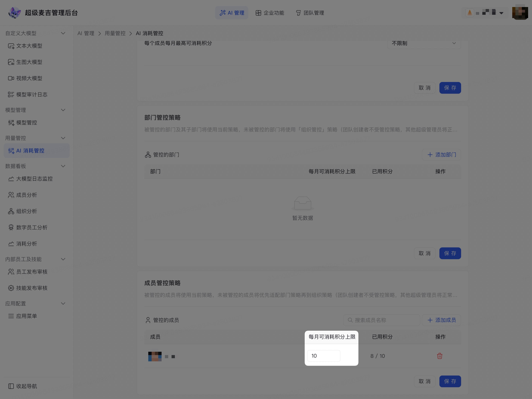Open 大模型日志监控 in the sidebar
This screenshot has height=399, width=532.
coord(37,179)
